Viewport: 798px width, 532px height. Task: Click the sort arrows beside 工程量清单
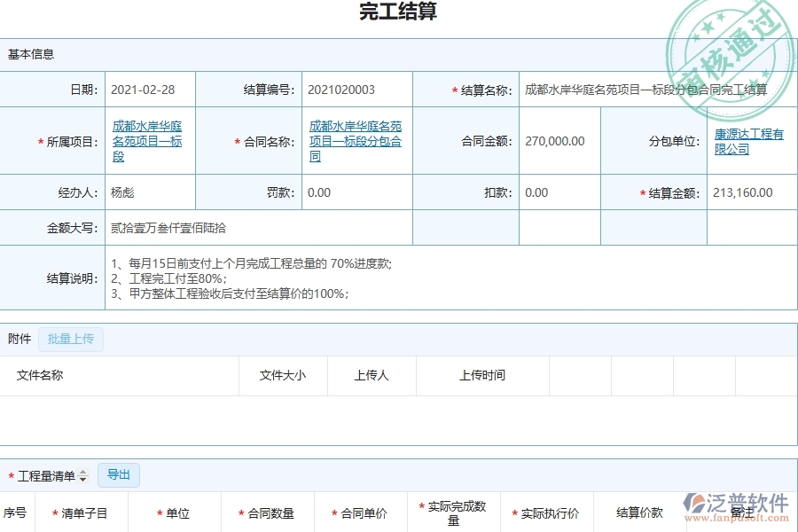84,475
